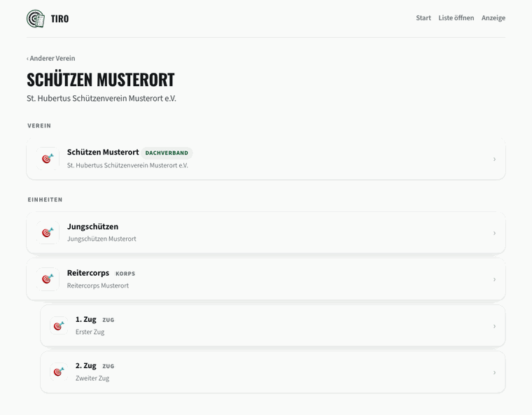Image resolution: width=532 pixels, height=415 pixels.
Task: Open 1. Zug via its chevron arrow
Action: [494, 326]
